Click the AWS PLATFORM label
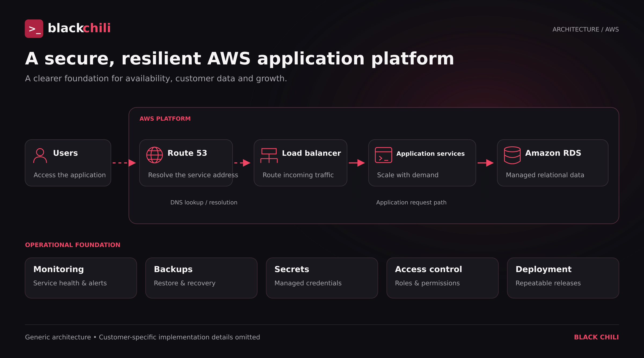Screen dimensions: 644x358 pos(165,118)
